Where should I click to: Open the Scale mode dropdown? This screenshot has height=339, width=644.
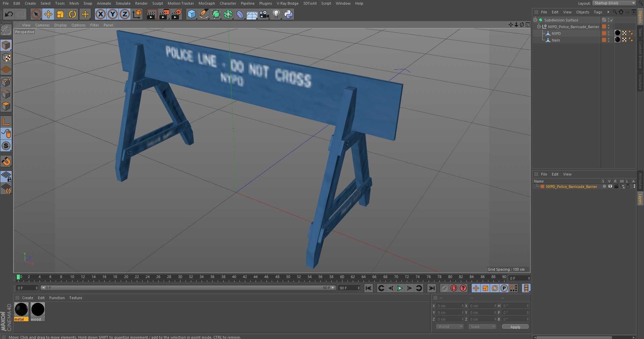482,327
